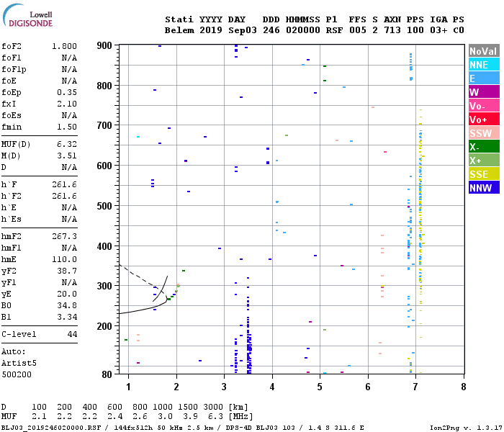The width and height of the screenshot is (504, 432).
Task: Select the fmin value 1.50
Action: 67,127
